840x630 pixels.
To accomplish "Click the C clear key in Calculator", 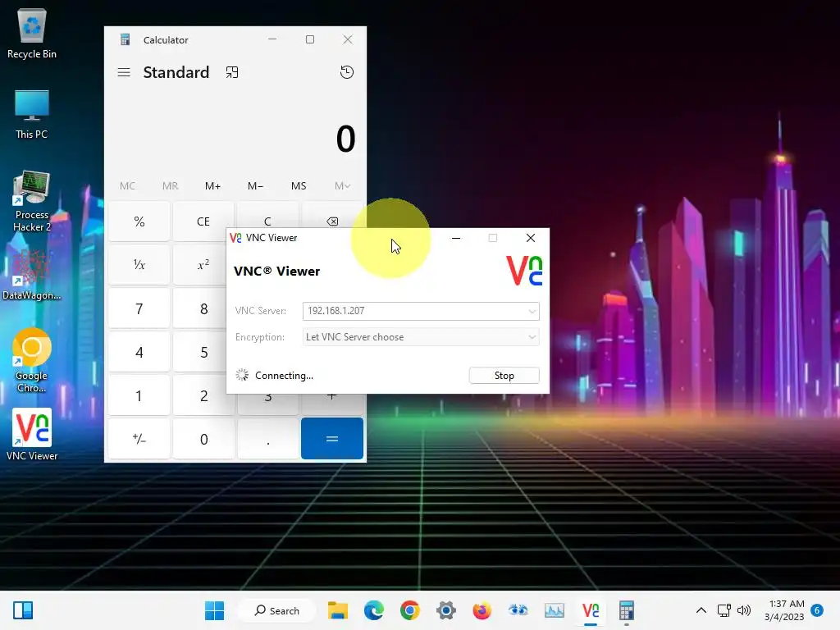I will [268, 215].
